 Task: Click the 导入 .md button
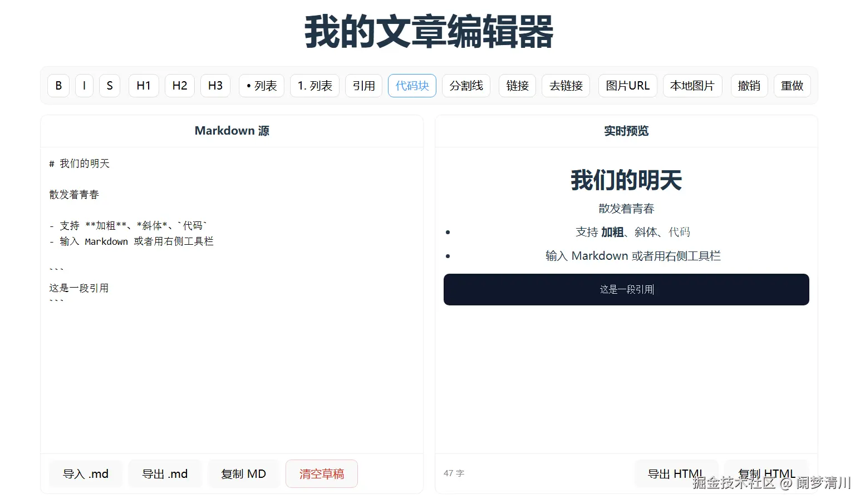(x=86, y=474)
